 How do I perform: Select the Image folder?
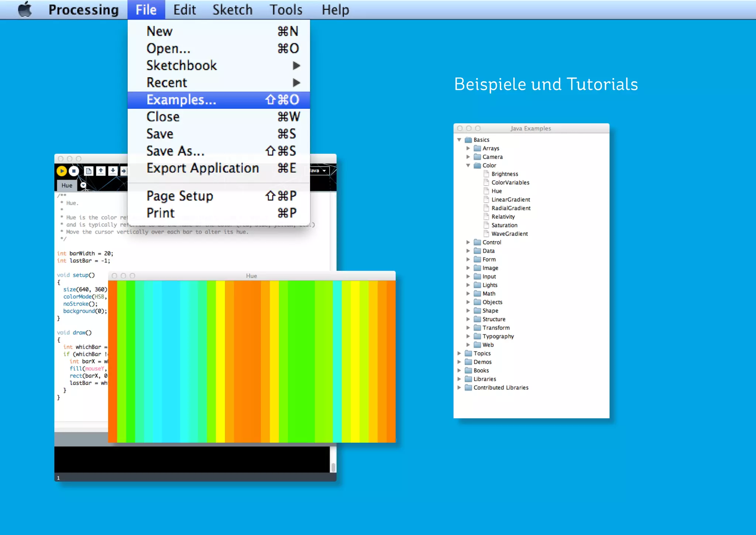[x=486, y=268]
